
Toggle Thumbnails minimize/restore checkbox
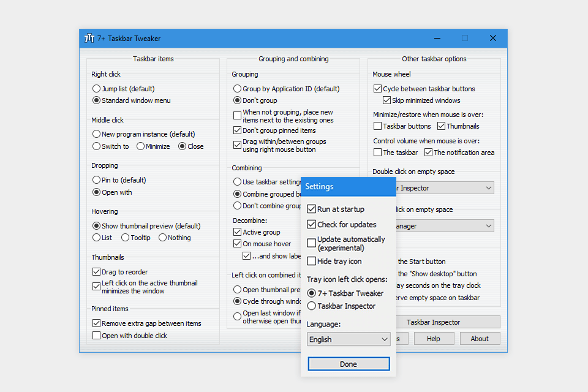442,126
